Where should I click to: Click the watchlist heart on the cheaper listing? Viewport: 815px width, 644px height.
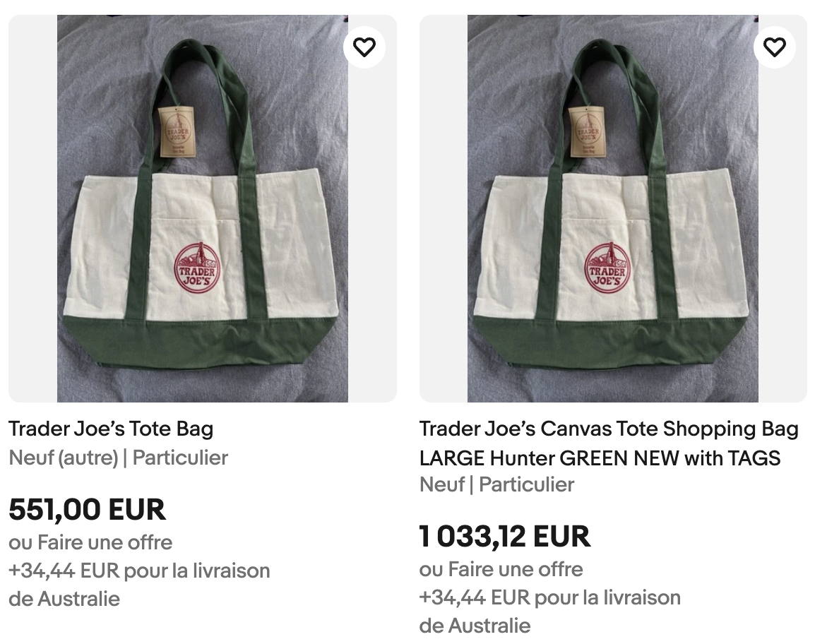(364, 47)
